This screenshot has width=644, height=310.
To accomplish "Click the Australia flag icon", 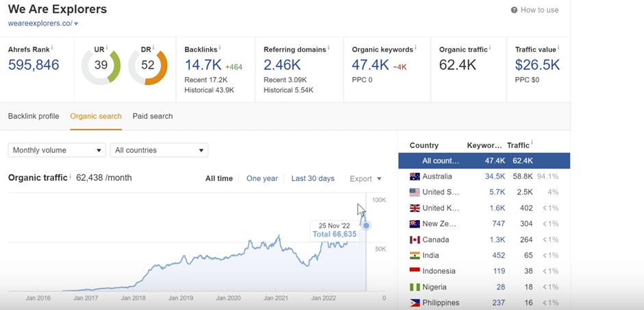I will tap(414, 176).
